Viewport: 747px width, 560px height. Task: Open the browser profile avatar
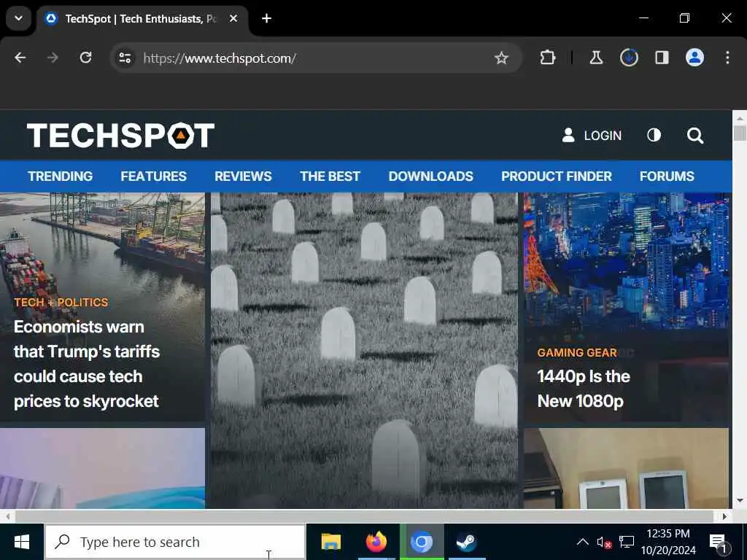point(694,58)
